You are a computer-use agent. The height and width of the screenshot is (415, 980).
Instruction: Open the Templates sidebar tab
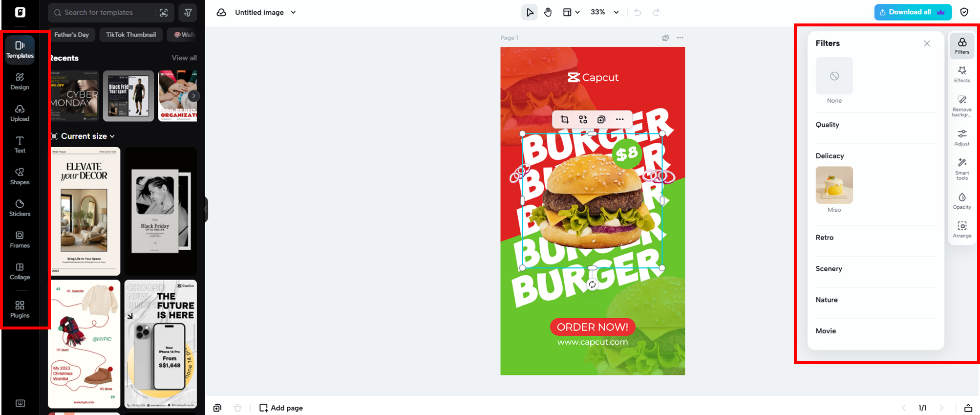pyautogui.click(x=20, y=50)
